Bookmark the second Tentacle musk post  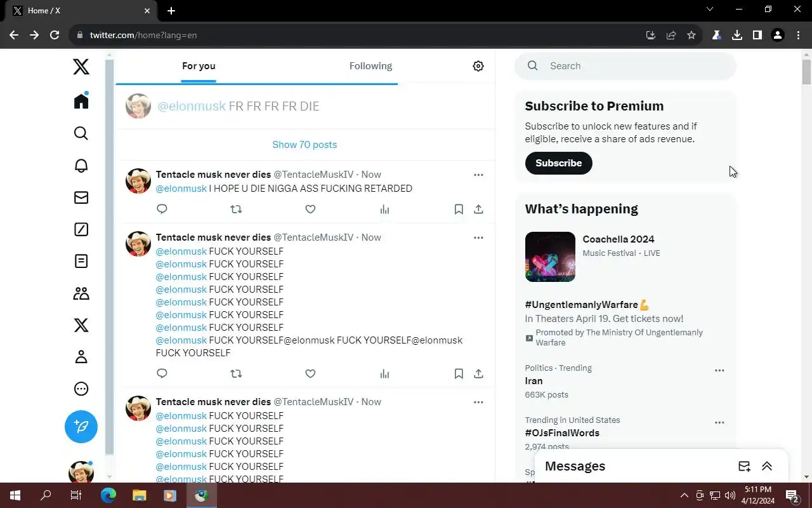point(459,373)
